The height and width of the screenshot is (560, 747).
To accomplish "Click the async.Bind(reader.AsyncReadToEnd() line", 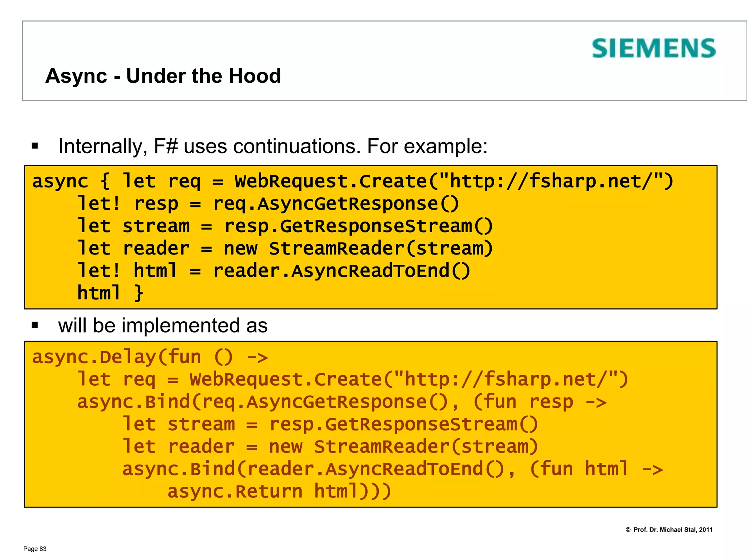I will tap(392, 469).
